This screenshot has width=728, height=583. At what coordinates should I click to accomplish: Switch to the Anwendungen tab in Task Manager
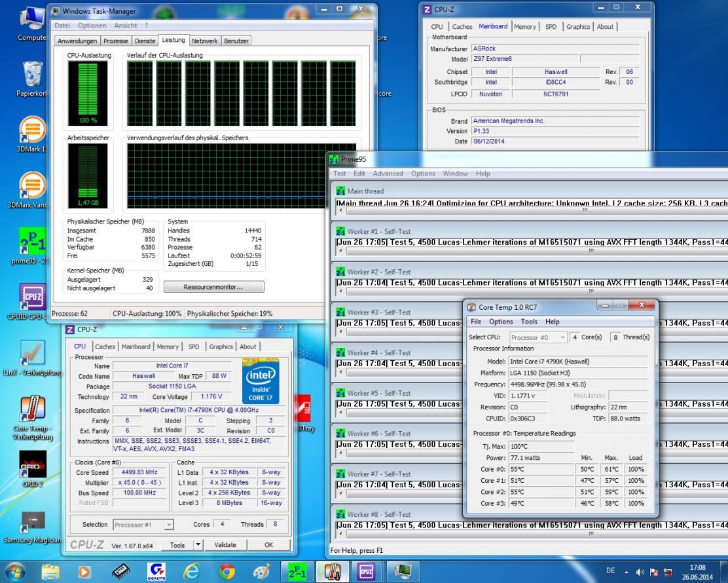tap(77, 41)
